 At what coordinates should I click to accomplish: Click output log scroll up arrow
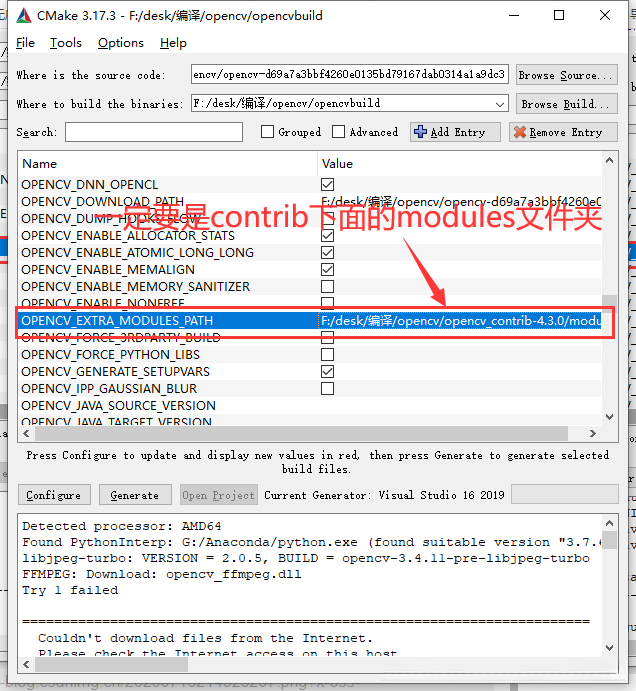click(610, 523)
